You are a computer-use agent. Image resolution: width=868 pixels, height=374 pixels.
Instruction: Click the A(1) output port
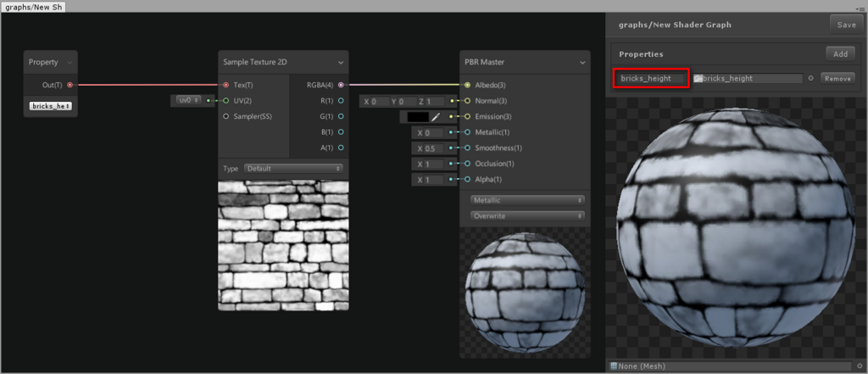tap(341, 148)
